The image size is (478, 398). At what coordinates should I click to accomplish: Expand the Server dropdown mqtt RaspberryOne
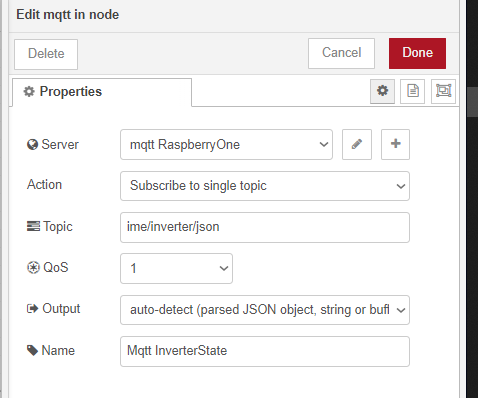(x=226, y=145)
